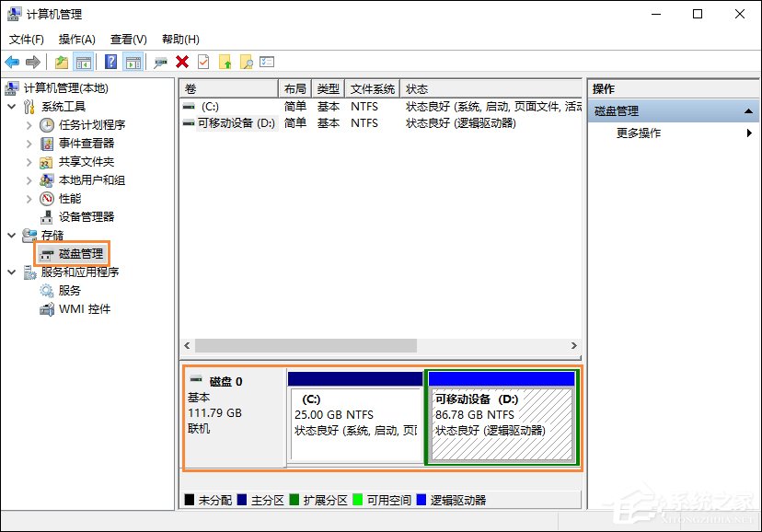Screen dimensions: 762x532
Task: Toggle the console tree visibility toolbar icon
Action: (x=81, y=62)
